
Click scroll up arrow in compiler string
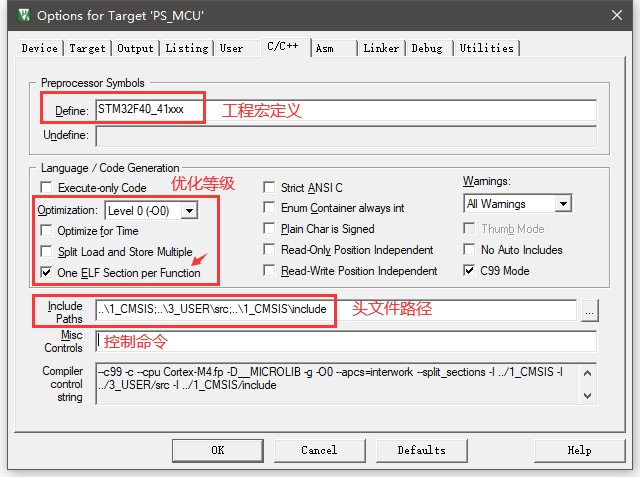click(587, 373)
